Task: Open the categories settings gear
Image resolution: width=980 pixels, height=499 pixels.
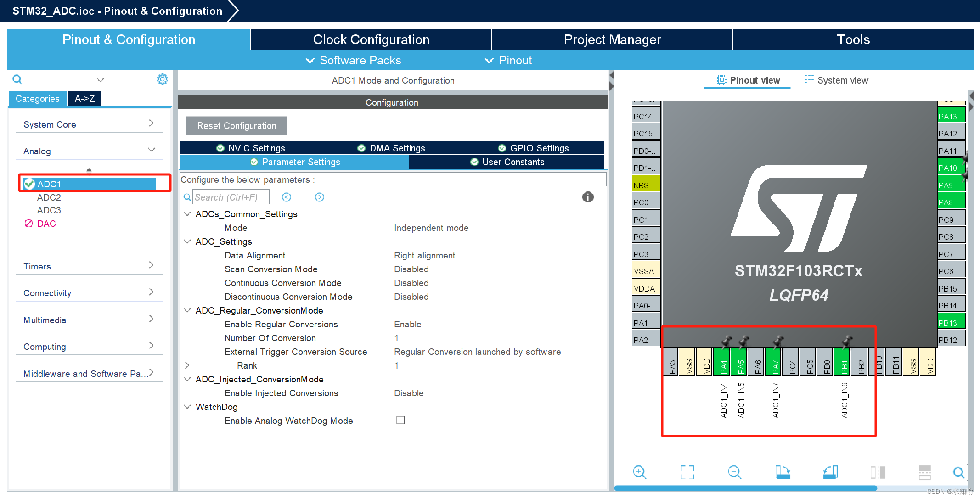Action: 162,79
